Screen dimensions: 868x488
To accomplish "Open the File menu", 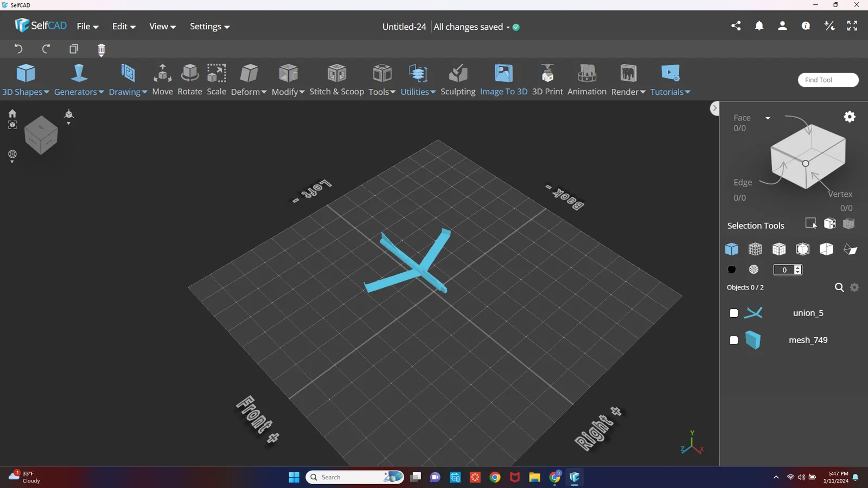I will [x=88, y=27].
